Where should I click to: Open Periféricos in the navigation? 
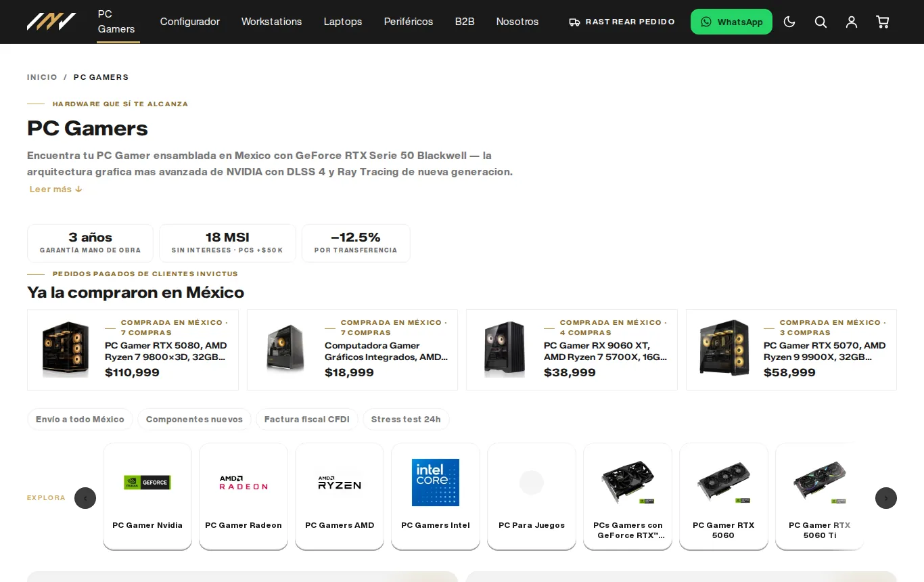tap(409, 22)
